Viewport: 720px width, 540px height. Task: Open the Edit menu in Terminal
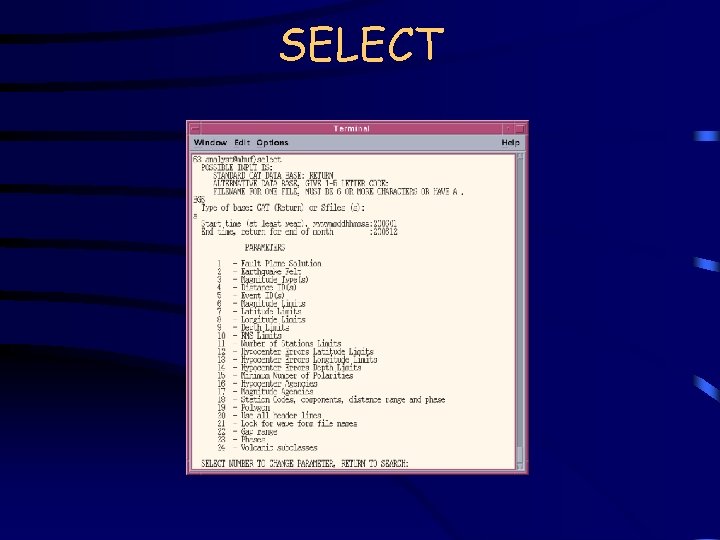242,142
